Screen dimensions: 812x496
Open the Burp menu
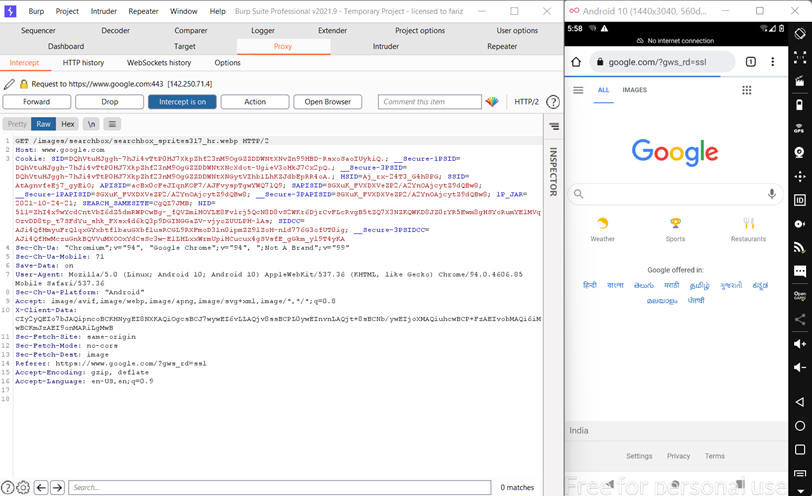coord(36,11)
